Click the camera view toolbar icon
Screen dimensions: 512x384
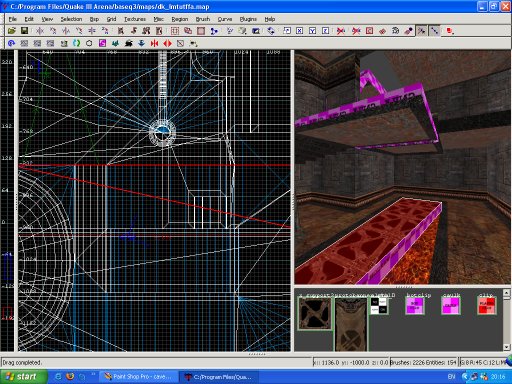[x=256, y=31]
